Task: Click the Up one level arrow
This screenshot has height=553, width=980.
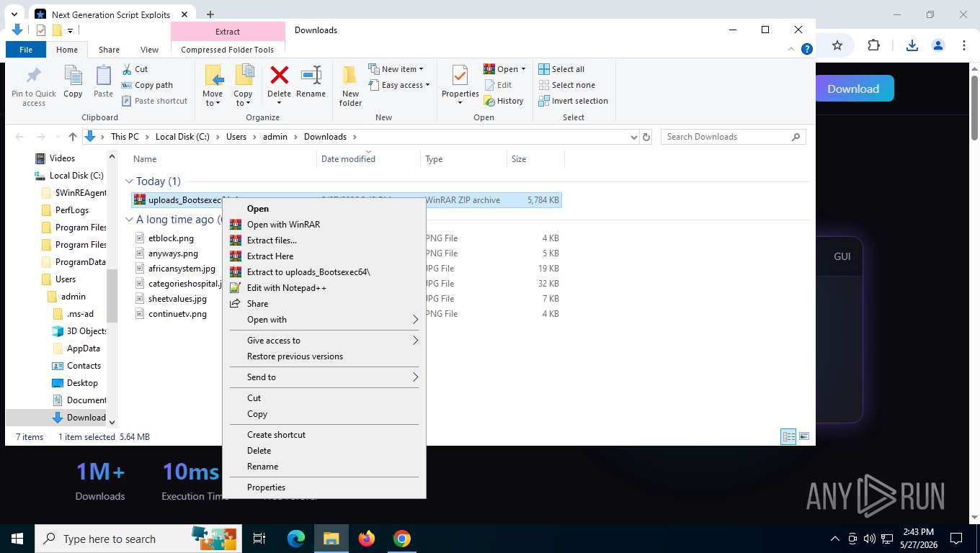Action: (x=72, y=137)
